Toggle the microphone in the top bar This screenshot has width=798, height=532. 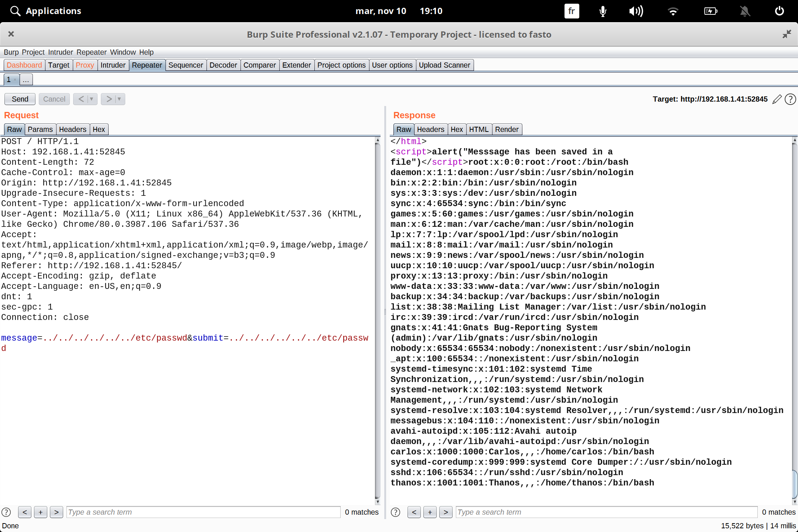click(603, 11)
